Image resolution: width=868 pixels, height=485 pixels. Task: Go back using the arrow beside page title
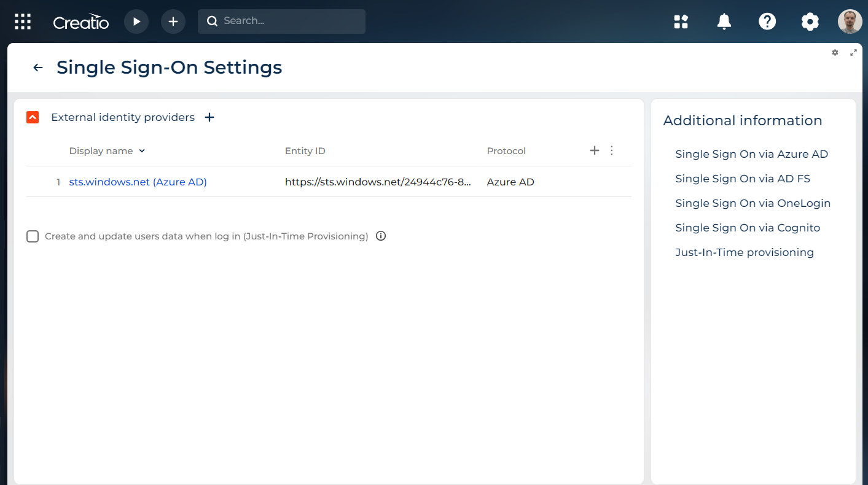click(38, 68)
